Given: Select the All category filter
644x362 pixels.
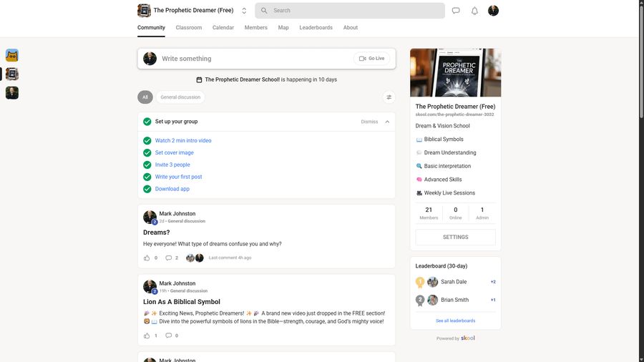Looking at the screenshot, I should pos(145,97).
